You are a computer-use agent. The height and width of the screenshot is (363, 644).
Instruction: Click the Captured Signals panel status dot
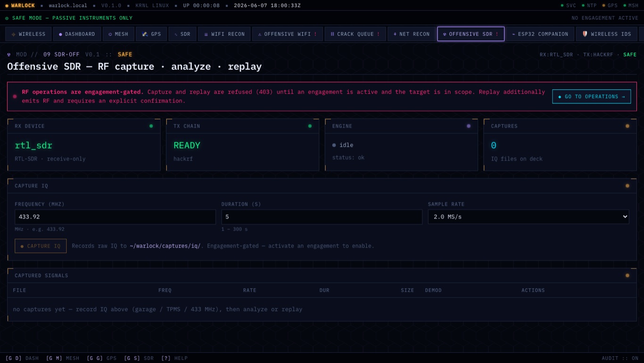[627, 275]
